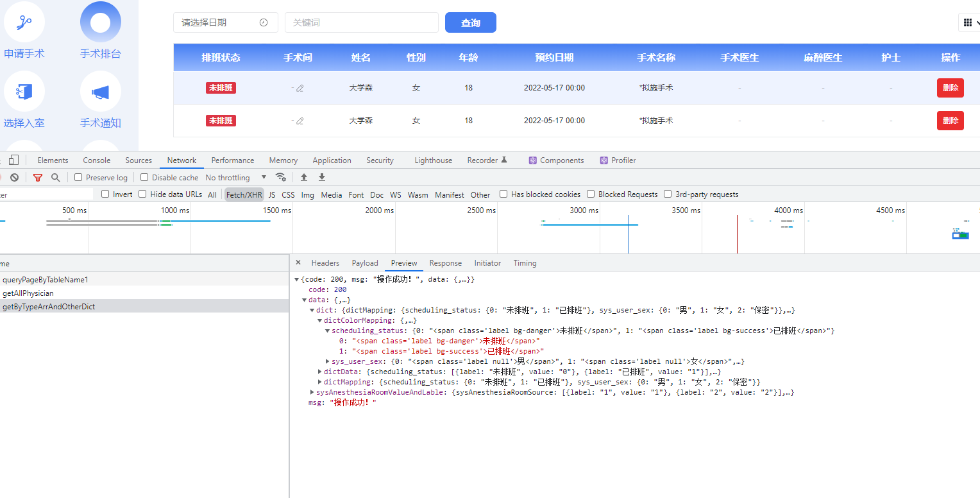
Task: Filter requests by JS type
Action: point(272,194)
